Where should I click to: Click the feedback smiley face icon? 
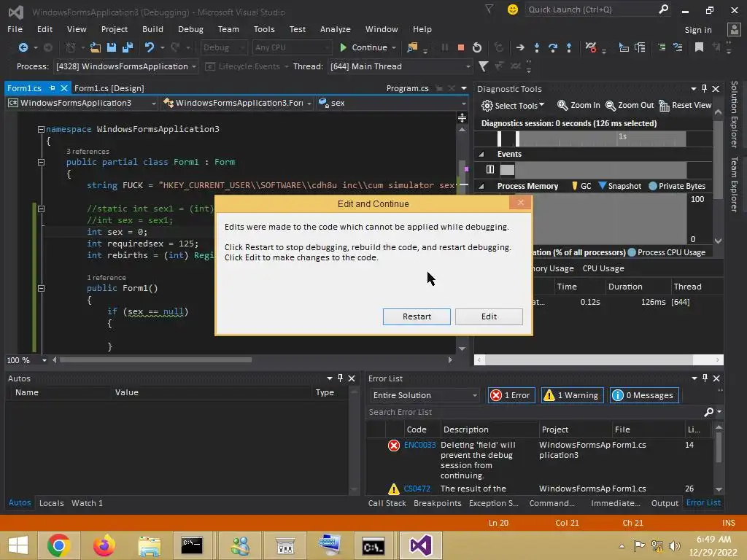(x=513, y=9)
